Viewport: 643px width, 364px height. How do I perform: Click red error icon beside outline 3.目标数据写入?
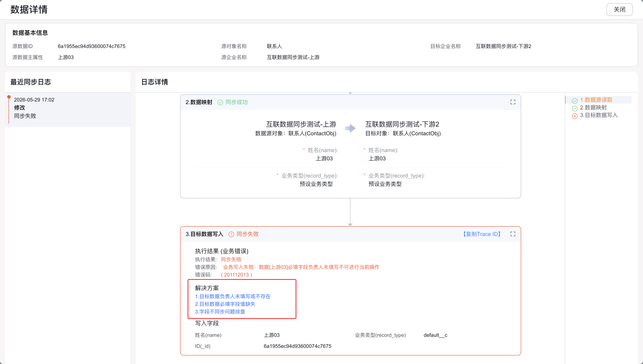click(575, 116)
